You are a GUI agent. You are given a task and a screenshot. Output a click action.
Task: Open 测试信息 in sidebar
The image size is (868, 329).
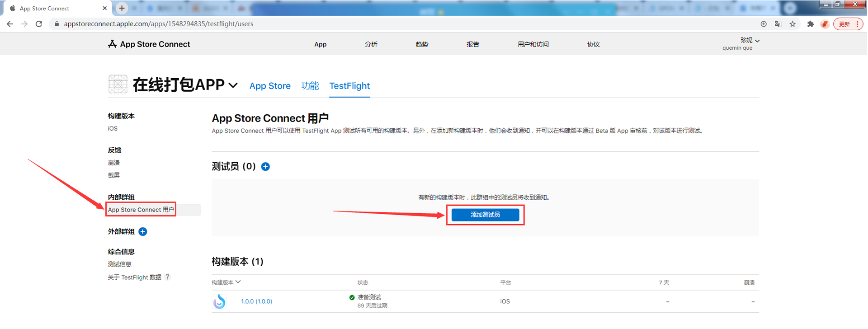pyautogui.click(x=119, y=264)
